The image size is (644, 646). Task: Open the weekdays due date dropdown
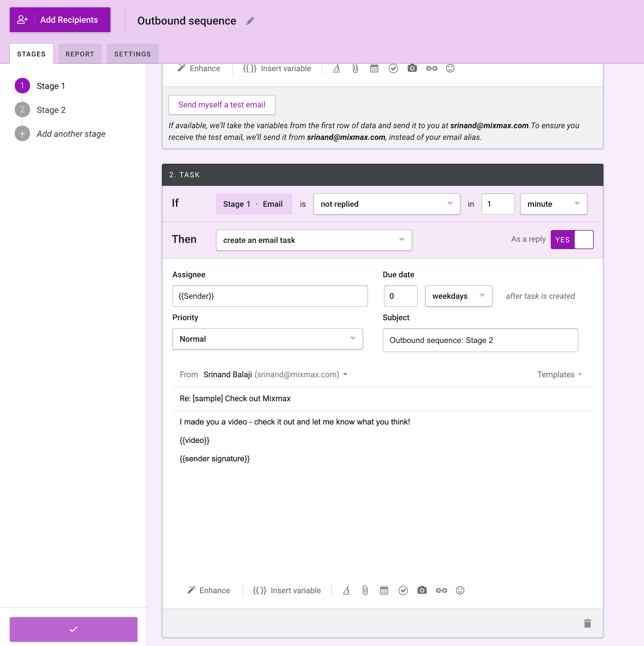point(459,296)
